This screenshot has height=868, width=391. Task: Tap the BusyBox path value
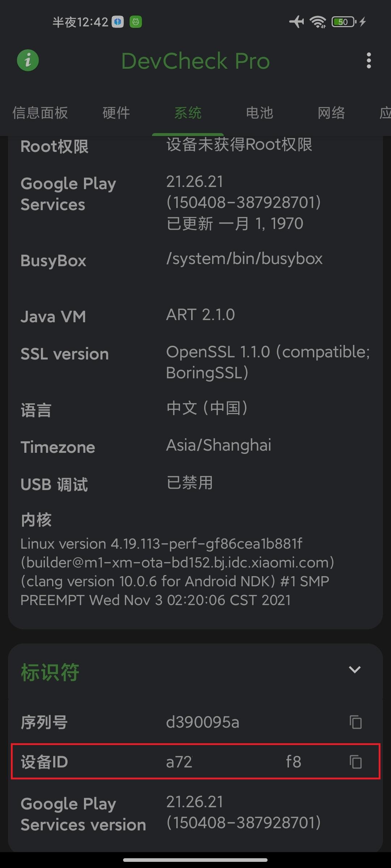(244, 259)
